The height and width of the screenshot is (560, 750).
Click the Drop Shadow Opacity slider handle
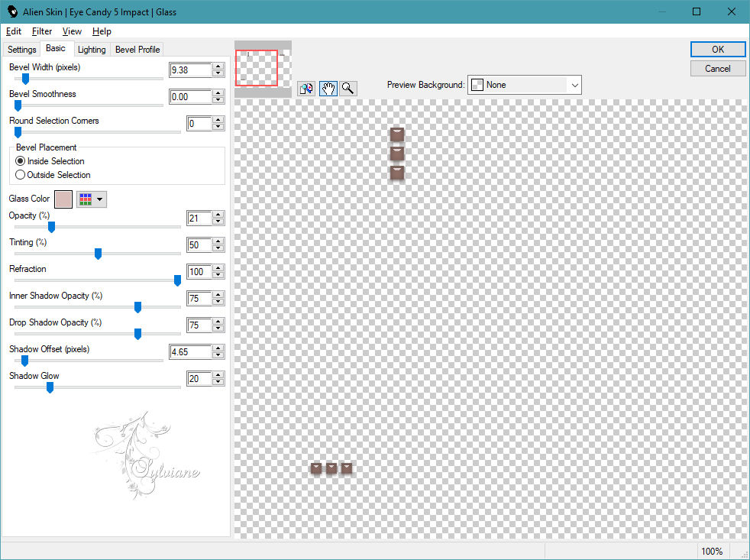point(137,335)
